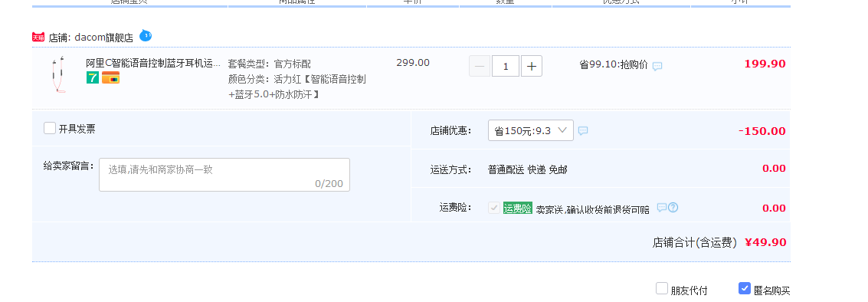The width and height of the screenshot is (868, 302).
Task: Click the green 7-day return badge
Action: [x=93, y=77]
